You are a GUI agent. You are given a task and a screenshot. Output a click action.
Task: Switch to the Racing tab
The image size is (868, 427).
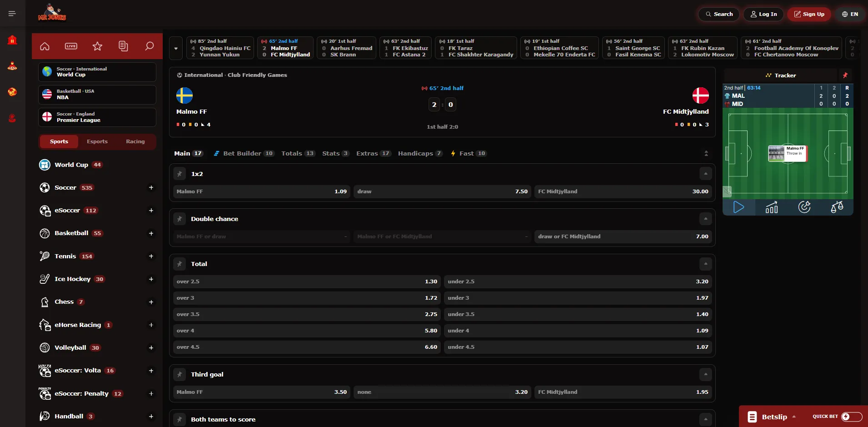(x=135, y=141)
